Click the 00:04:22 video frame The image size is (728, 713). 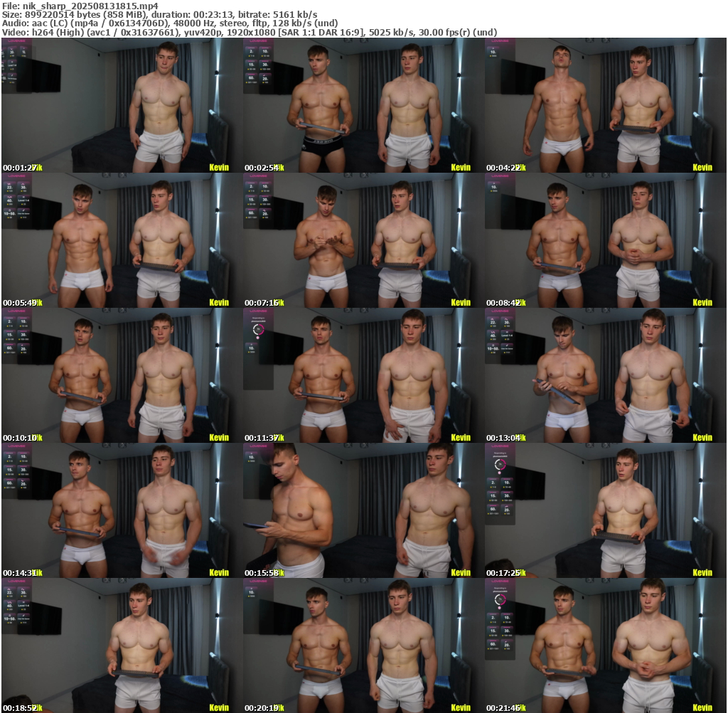(606, 105)
